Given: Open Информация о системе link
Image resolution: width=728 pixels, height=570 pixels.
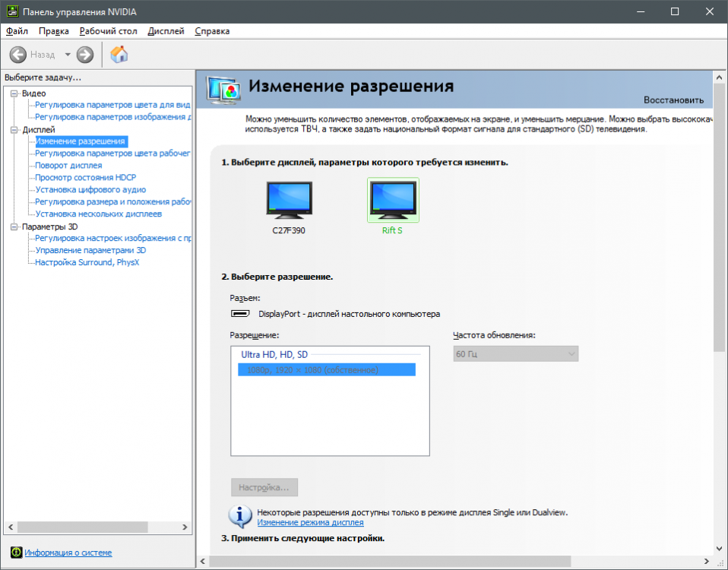Looking at the screenshot, I should click(68, 553).
